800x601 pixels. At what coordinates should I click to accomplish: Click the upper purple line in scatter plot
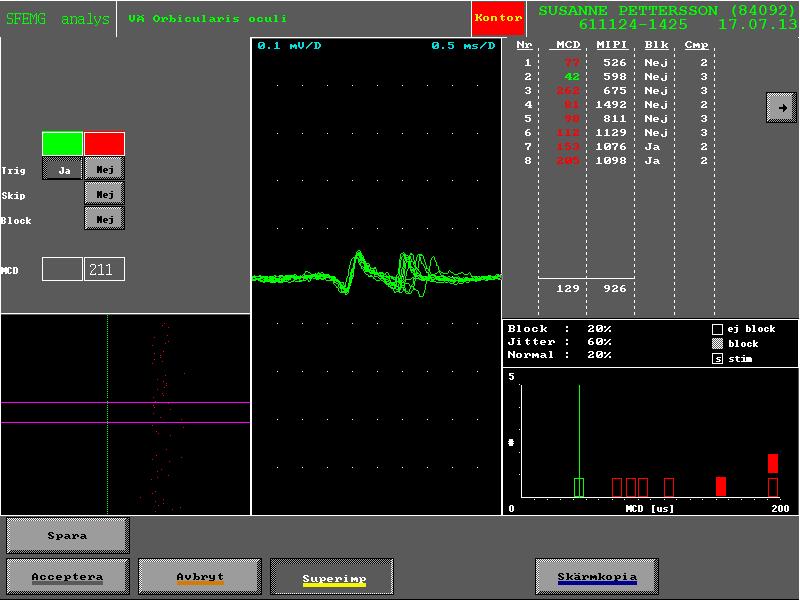(x=126, y=403)
